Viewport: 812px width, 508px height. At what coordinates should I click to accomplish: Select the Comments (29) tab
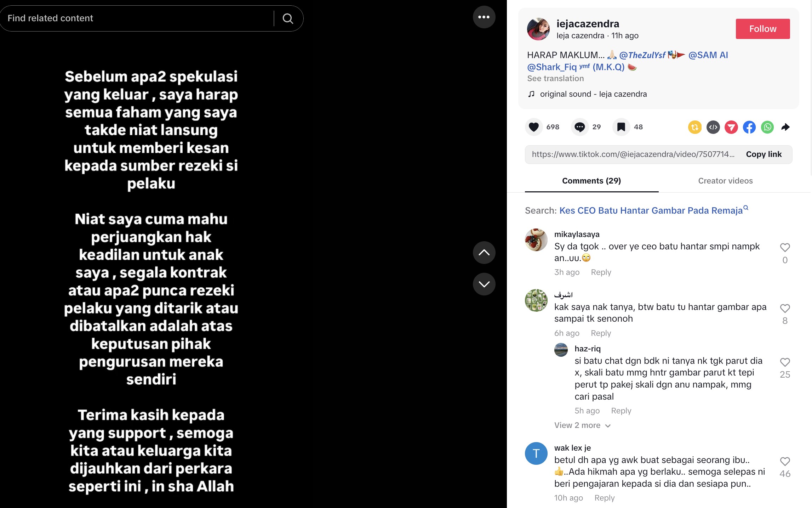click(591, 181)
